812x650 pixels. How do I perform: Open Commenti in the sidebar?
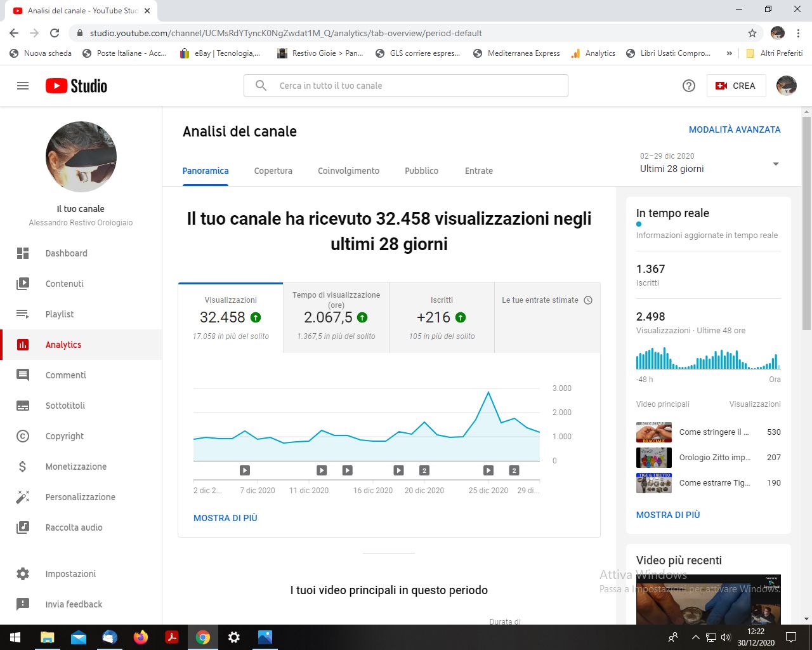81,375
